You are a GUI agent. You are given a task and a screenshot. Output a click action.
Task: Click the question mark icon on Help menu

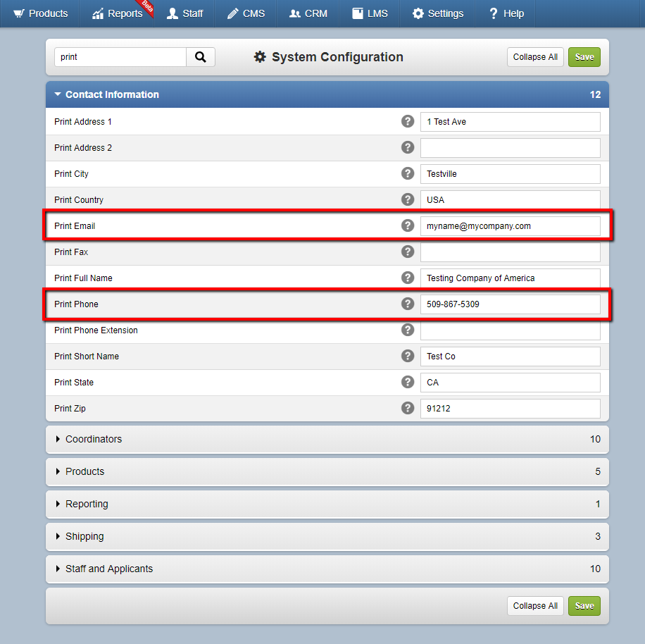click(493, 13)
